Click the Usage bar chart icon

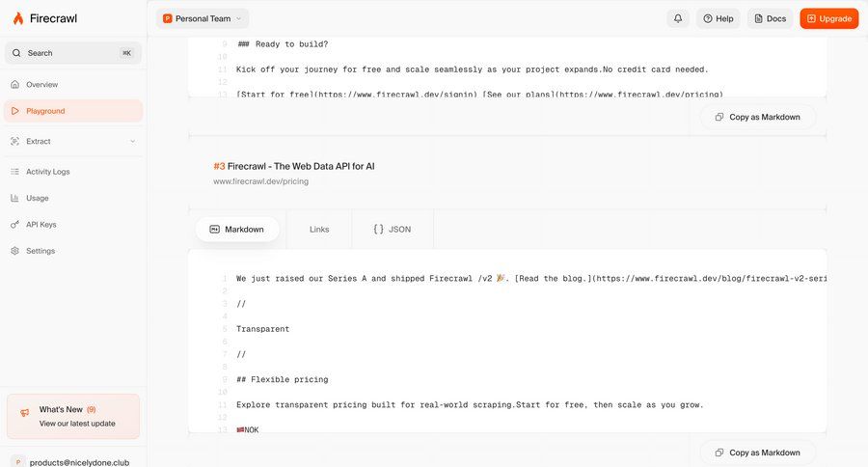[x=14, y=198]
